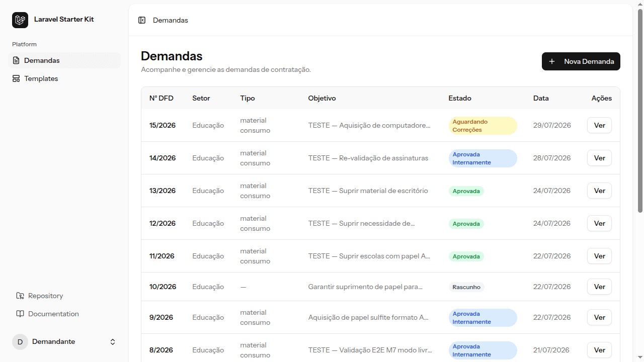The height and width of the screenshot is (362, 644).
Task: Click the Aprovada Internamente badge for 14/2026
Action: (x=482, y=158)
